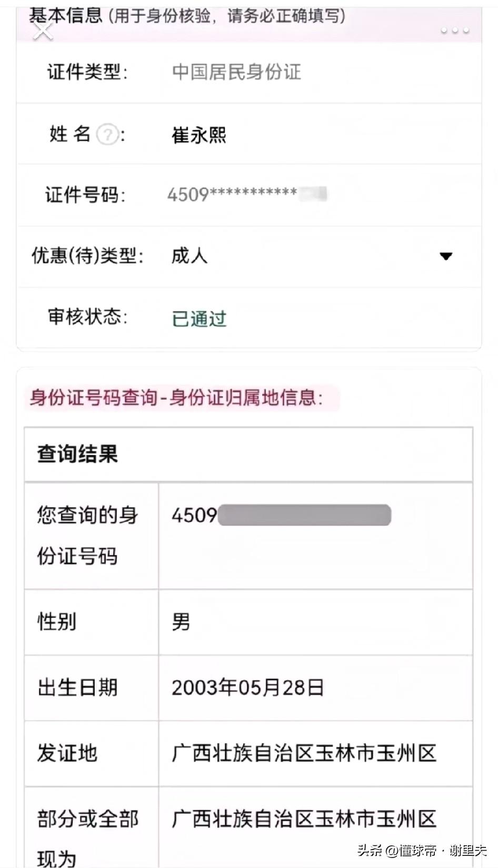Click the 审核状态 label
This screenshot has width=498, height=868.
pos(87,317)
